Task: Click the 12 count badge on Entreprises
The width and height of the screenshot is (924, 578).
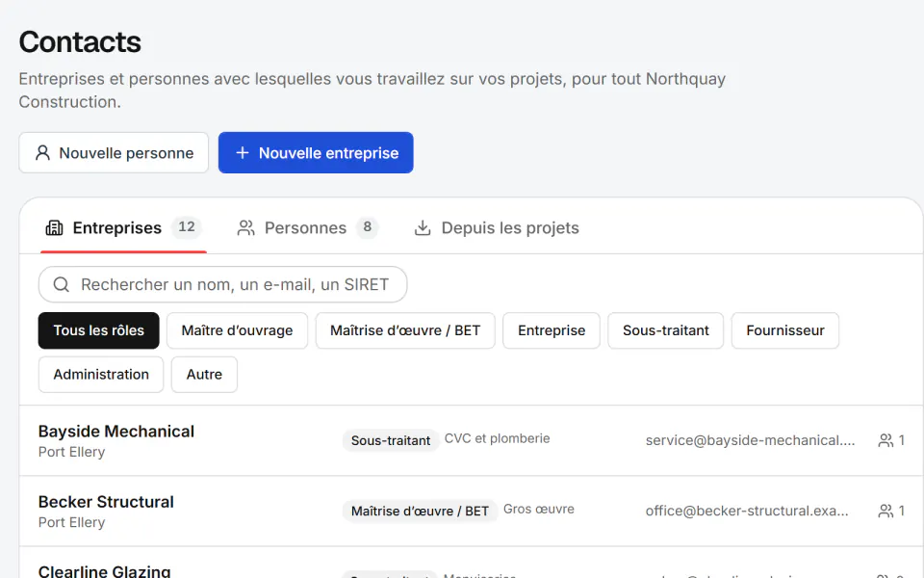Action: click(187, 227)
